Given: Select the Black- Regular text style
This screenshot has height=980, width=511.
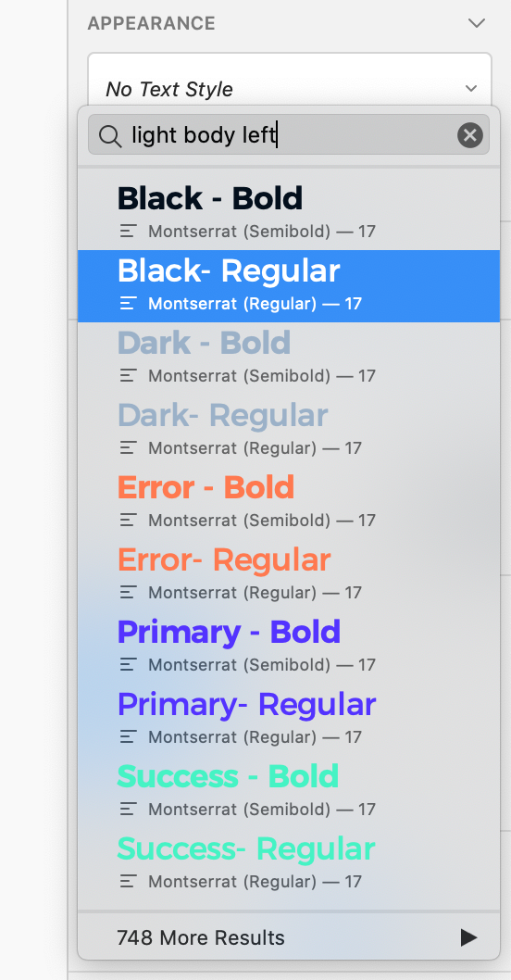Looking at the screenshot, I should [289, 286].
